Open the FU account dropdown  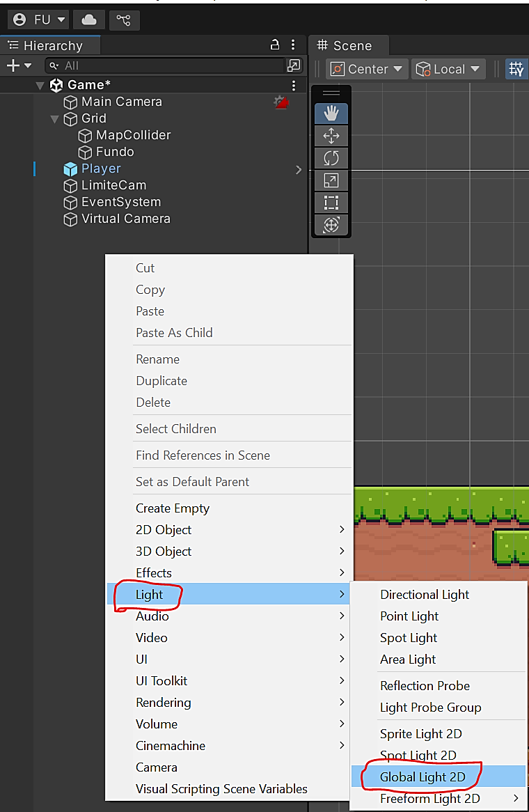pyautogui.click(x=40, y=19)
